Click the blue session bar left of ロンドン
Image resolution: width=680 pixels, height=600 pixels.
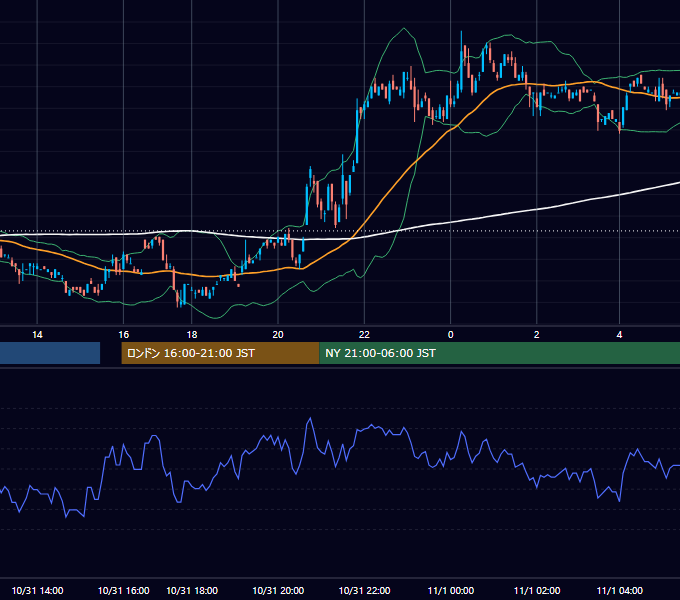pos(50,353)
